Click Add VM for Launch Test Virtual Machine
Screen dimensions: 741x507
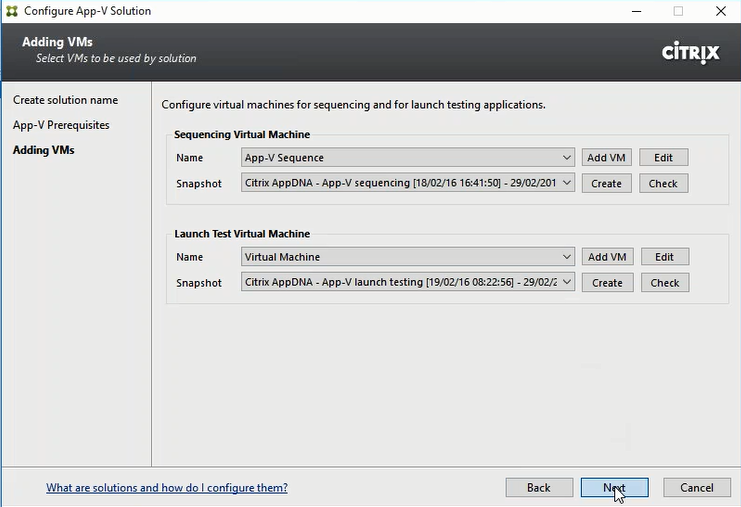pyautogui.click(x=607, y=257)
